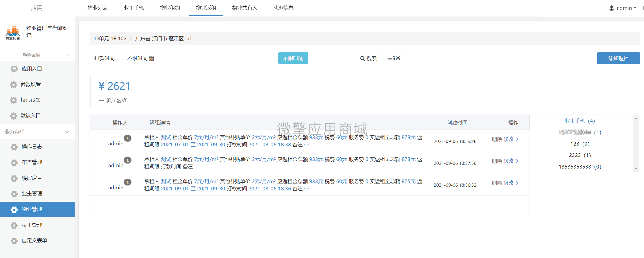
Task: Click the admin user avatar icon
Action: pos(612,8)
